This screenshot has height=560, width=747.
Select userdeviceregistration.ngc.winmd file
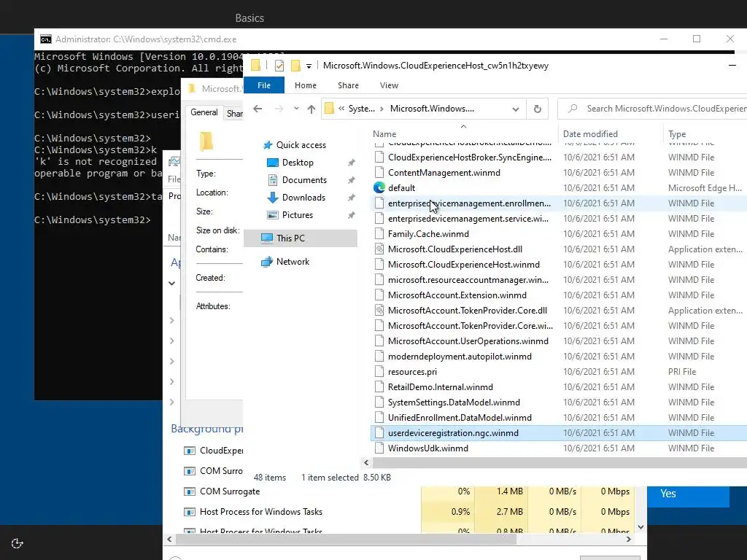click(453, 433)
